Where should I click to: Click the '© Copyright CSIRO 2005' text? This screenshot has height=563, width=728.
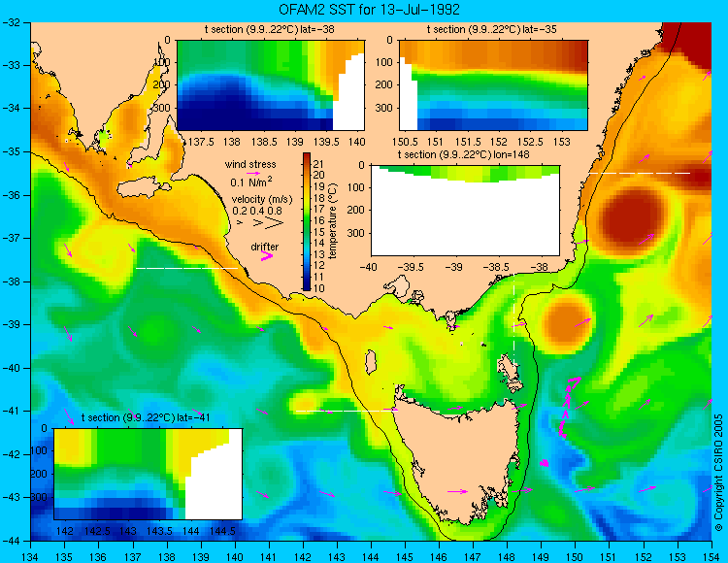click(718, 473)
